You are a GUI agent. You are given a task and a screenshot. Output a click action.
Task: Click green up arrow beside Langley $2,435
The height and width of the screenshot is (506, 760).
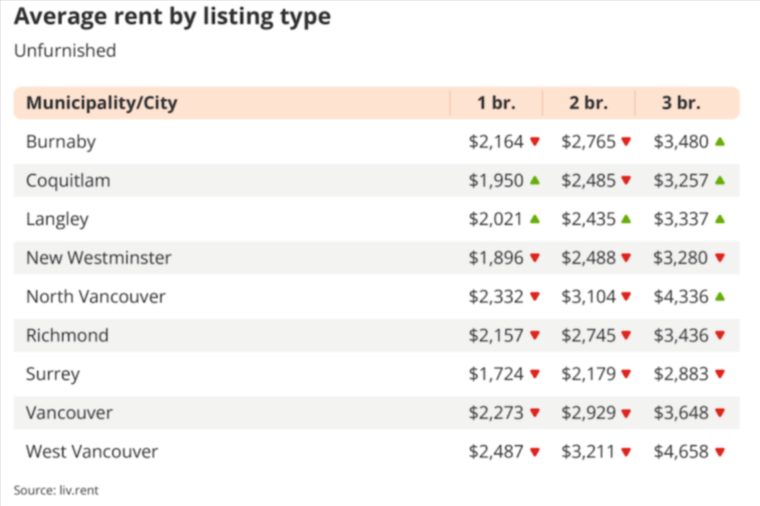(627, 219)
